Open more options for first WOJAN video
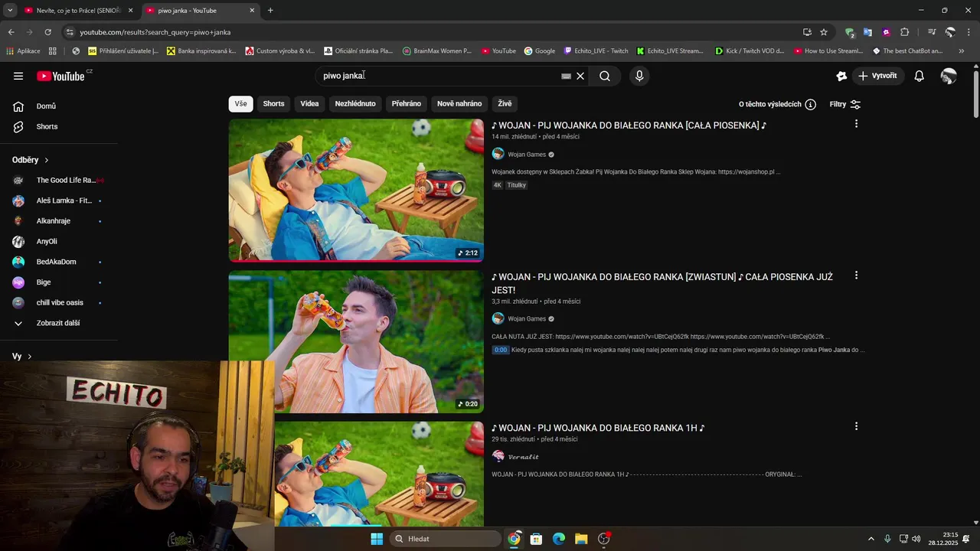 (856, 124)
